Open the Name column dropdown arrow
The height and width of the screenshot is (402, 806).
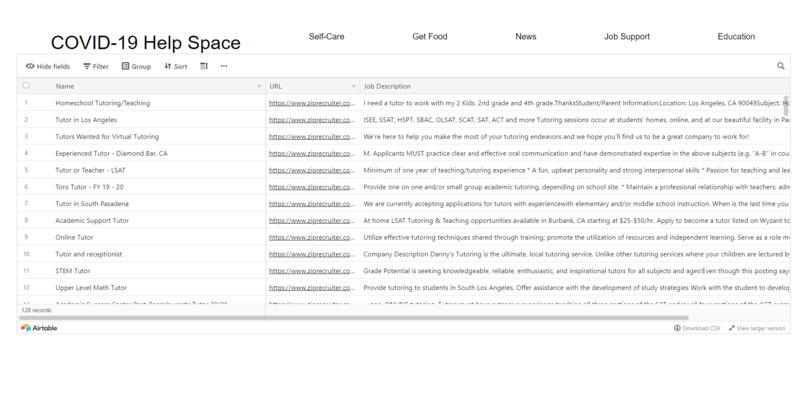click(259, 86)
